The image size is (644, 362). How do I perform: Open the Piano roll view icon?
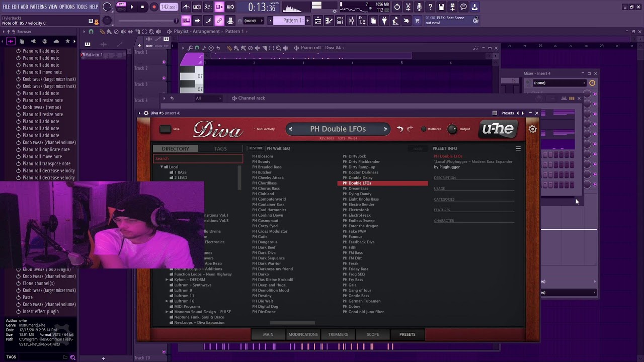point(329,21)
